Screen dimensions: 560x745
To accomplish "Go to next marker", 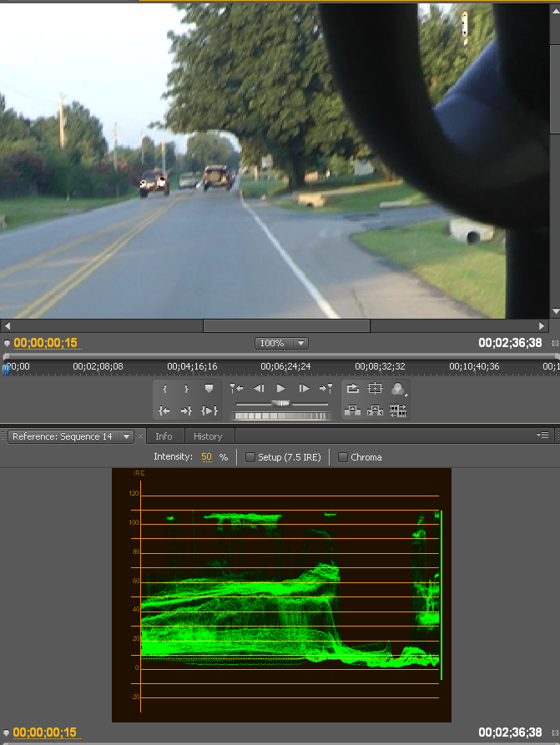I will pos(325,389).
